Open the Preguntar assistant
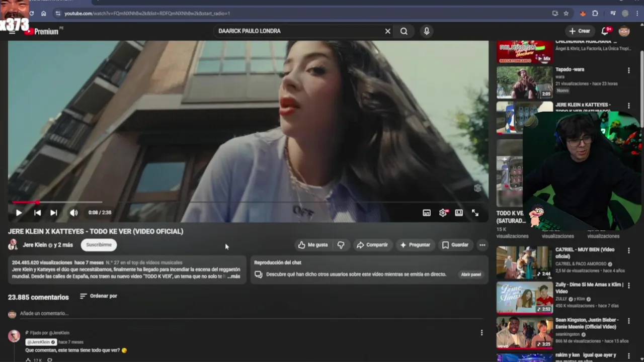Image resolution: width=644 pixels, height=362 pixels. pyautogui.click(x=415, y=245)
